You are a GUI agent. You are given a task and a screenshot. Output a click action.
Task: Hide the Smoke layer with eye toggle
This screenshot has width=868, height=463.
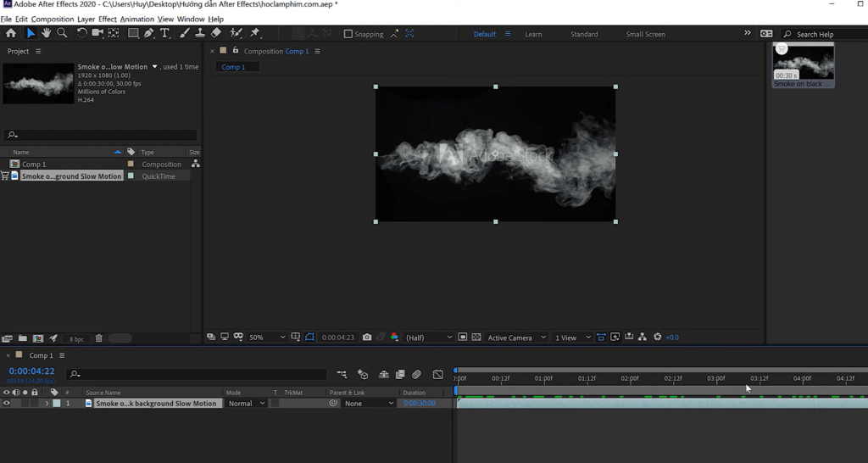click(x=7, y=403)
